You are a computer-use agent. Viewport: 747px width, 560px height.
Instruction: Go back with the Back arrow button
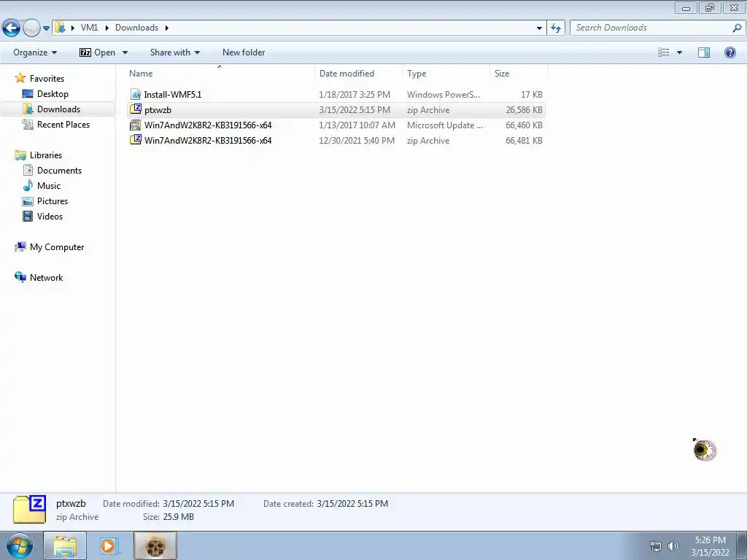click(12, 28)
